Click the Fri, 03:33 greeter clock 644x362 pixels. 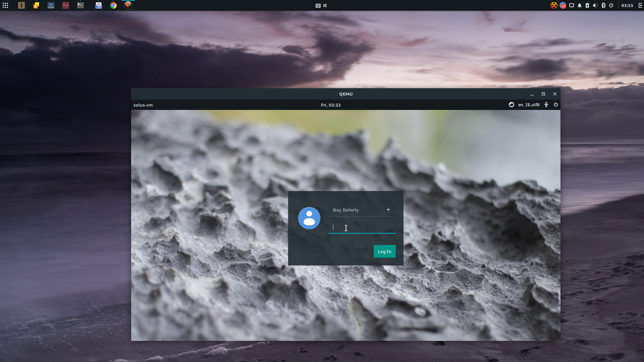[331, 105]
